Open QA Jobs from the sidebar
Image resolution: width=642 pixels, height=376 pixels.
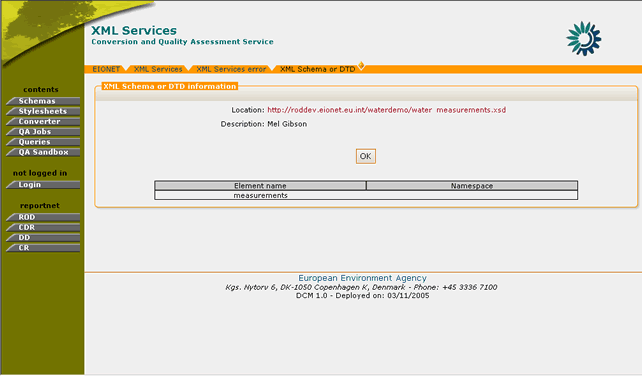click(43, 132)
